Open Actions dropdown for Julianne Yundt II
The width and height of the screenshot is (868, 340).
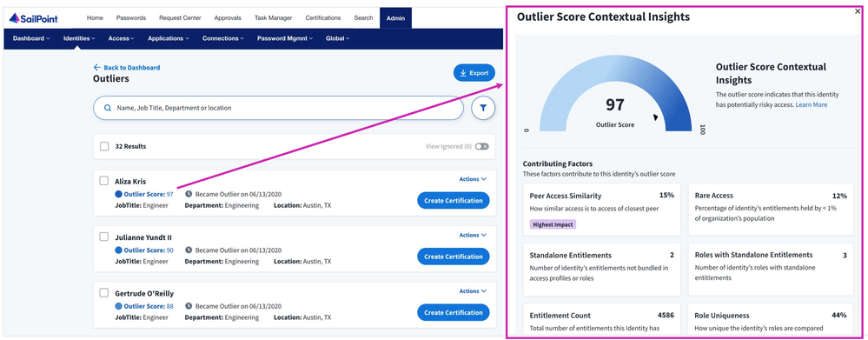(473, 235)
